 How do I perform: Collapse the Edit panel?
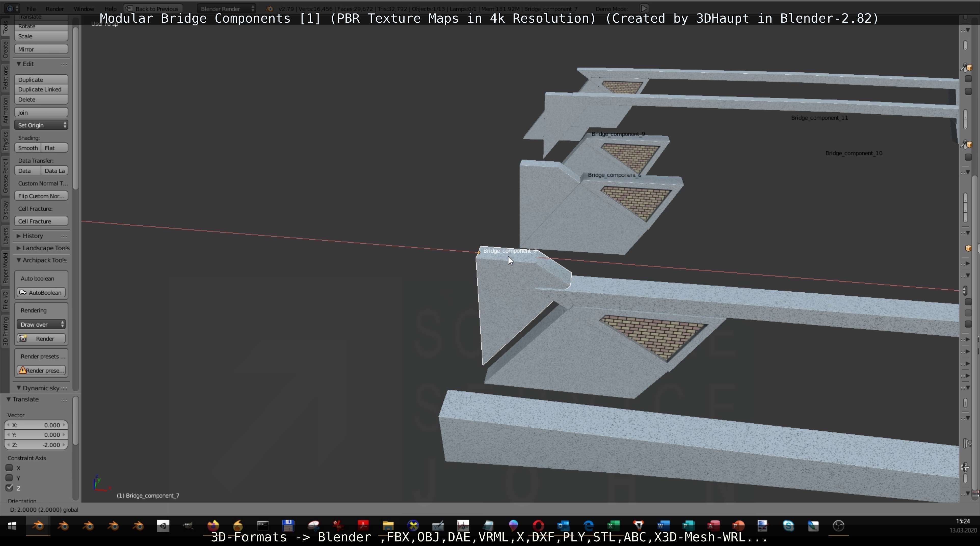pyautogui.click(x=19, y=64)
